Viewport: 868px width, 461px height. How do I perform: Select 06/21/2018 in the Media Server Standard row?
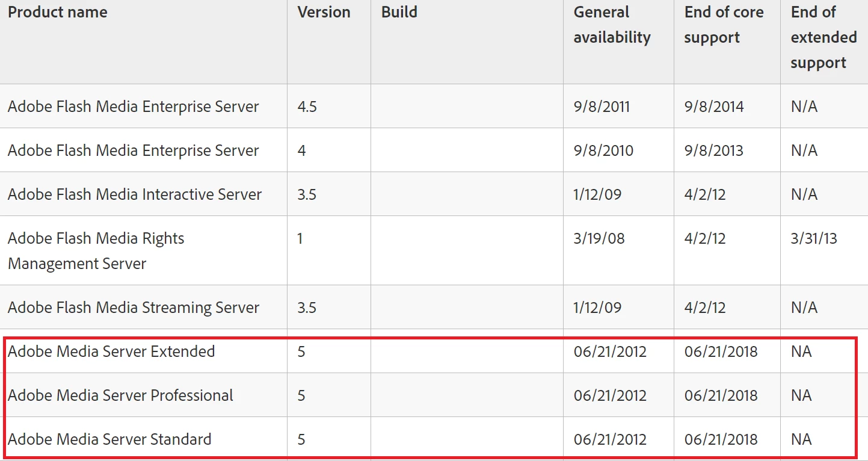tap(721, 439)
